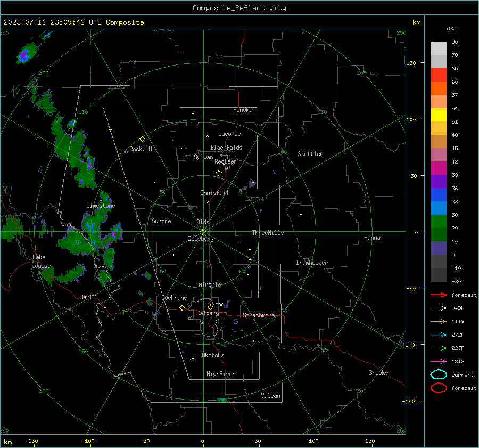Screen dimensions: 479x448
Task: Click the 'Drumheller' map label
Action: tap(312, 263)
